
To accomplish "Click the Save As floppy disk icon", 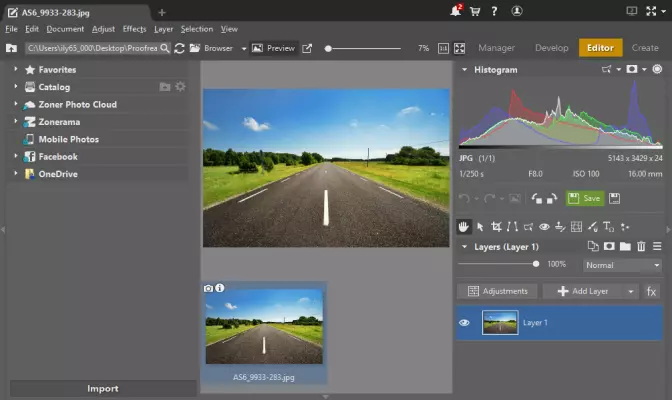I will [614, 199].
